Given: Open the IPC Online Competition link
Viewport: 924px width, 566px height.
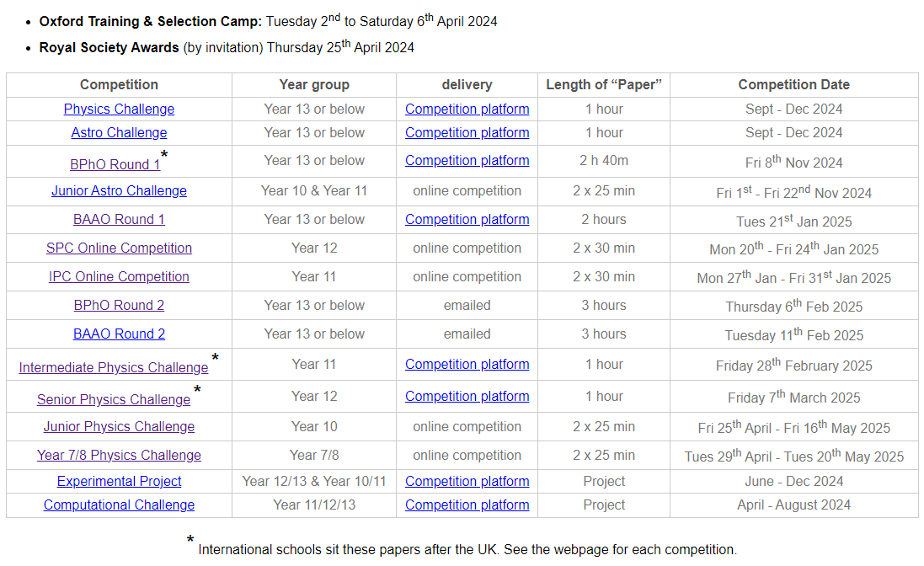Looking at the screenshot, I should pyautogui.click(x=119, y=277).
